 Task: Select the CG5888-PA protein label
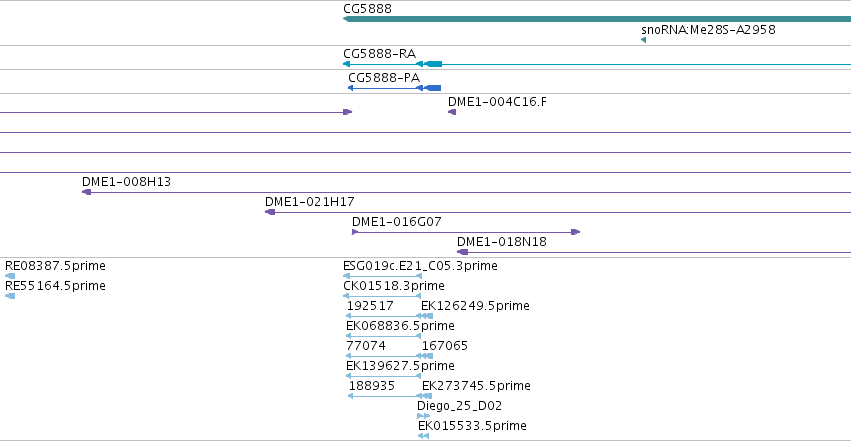point(384,78)
